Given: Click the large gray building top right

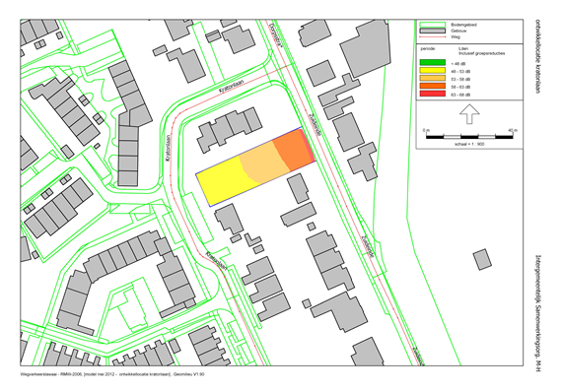Looking at the screenshot, I should (366, 48).
